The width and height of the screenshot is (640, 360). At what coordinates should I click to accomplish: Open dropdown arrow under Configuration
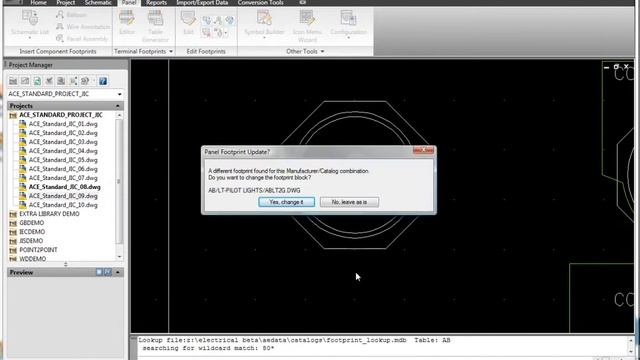coord(348,38)
